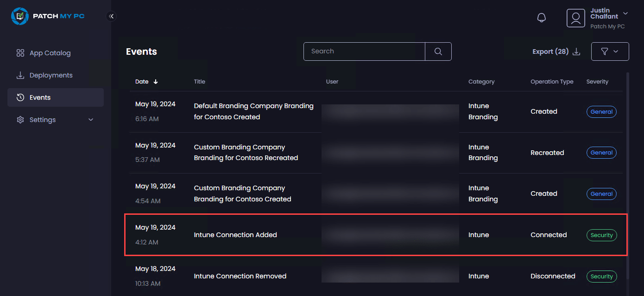Expand the Settings menu chevron
This screenshot has height=296, width=644.
pyautogui.click(x=91, y=120)
